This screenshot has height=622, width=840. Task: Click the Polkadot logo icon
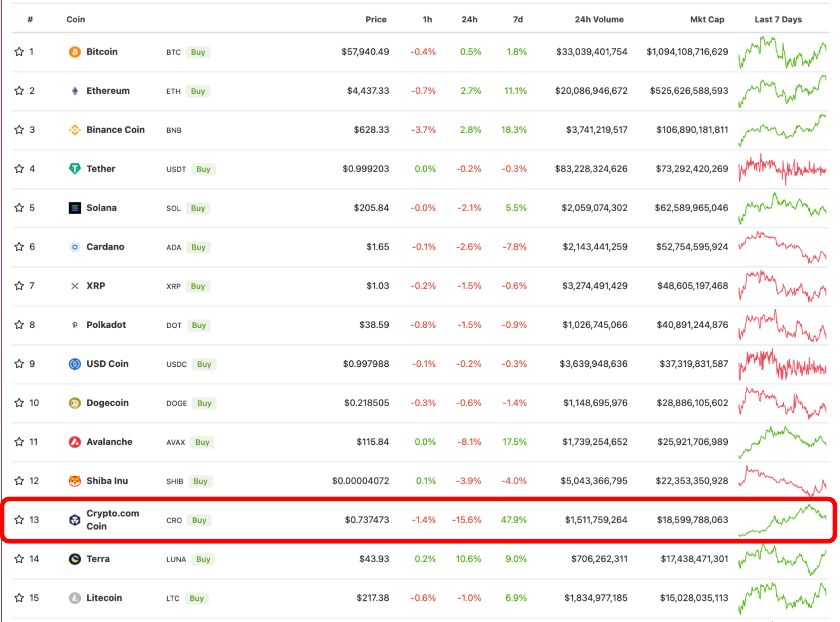[x=75, y=325]
